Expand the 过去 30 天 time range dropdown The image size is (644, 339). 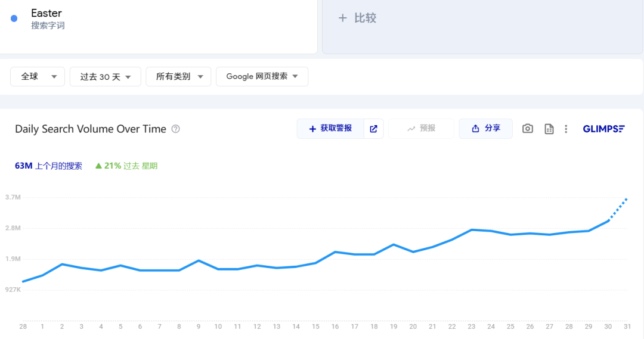(105, 76)
